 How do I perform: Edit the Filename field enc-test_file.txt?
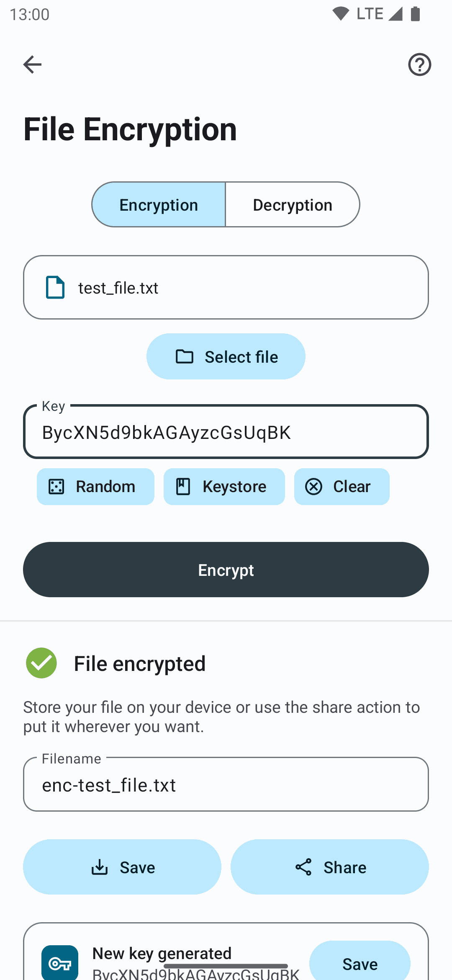click(226, 785)
